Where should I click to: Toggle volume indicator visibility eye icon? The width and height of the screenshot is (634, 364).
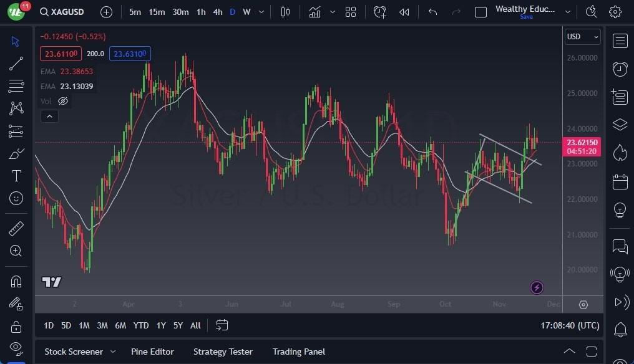point(62,101)
